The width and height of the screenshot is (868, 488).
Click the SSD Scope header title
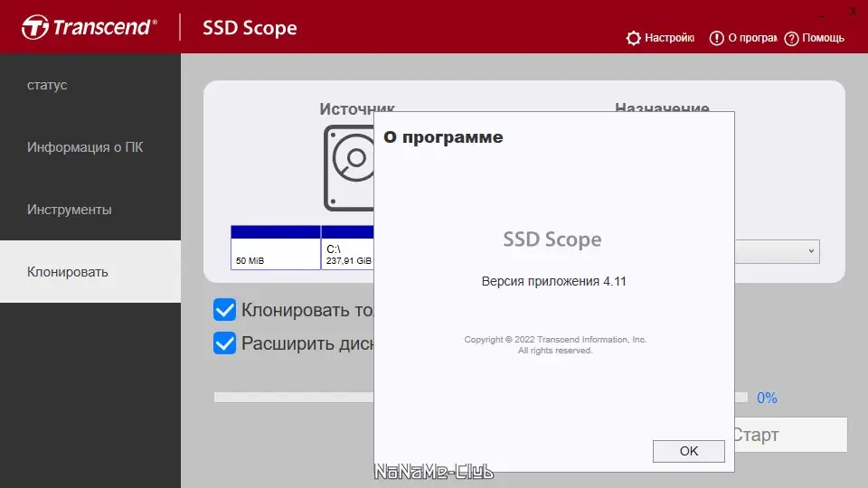(x=250, y=28)
